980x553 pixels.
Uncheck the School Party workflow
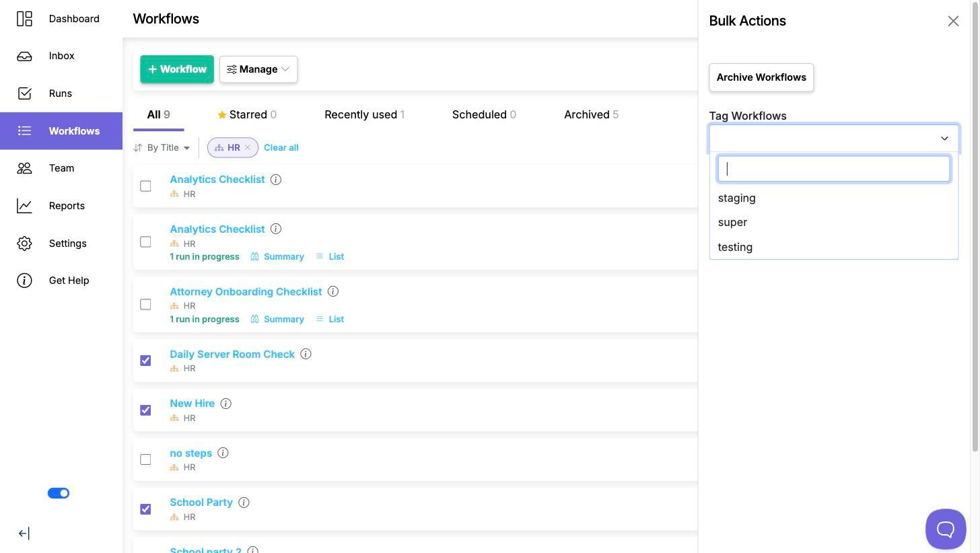click(145, 509)
